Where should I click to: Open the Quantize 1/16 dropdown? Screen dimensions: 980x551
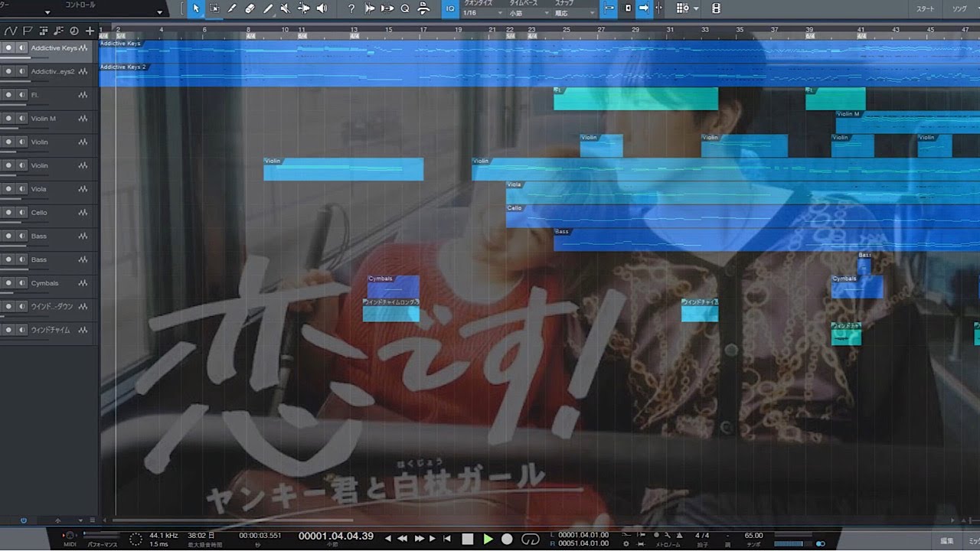tap(482, 13)
